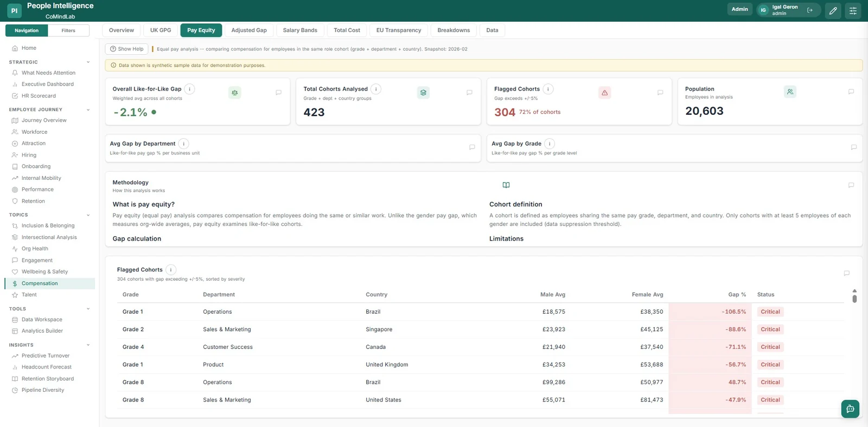Open Intersectional Analysis in sidebar

pos(49,237)
